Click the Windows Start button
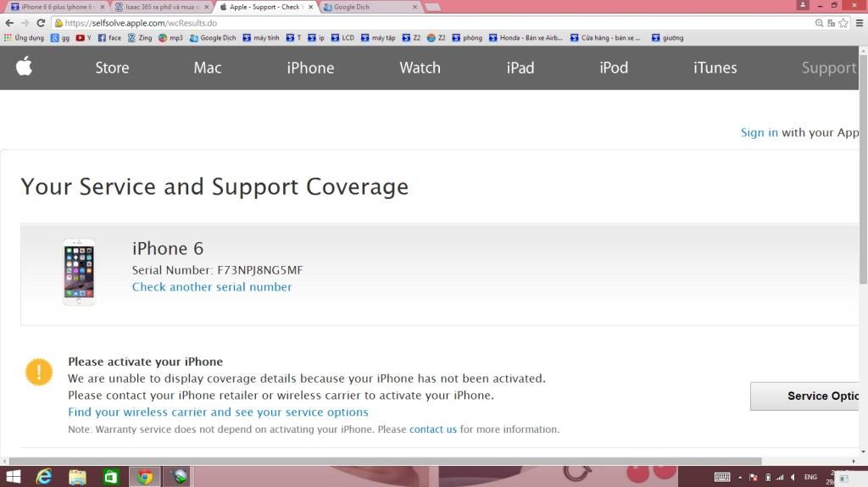 click(14, 477)
